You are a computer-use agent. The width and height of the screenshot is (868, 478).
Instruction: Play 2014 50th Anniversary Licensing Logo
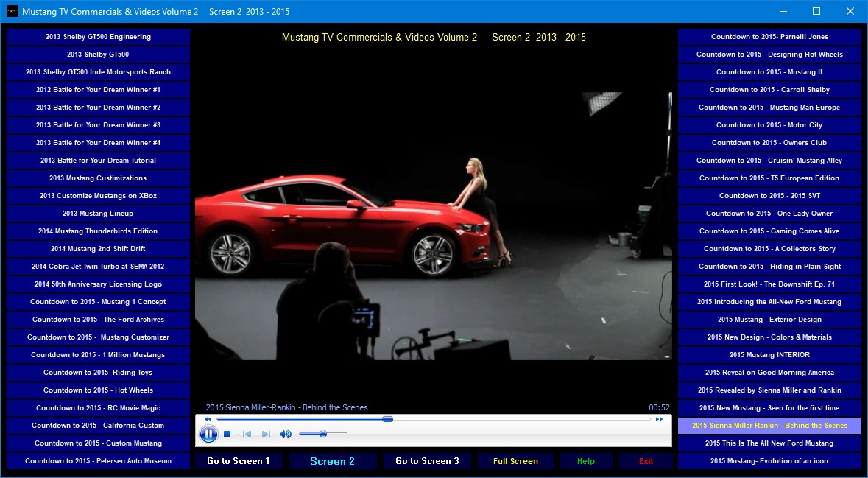(98, 284)
